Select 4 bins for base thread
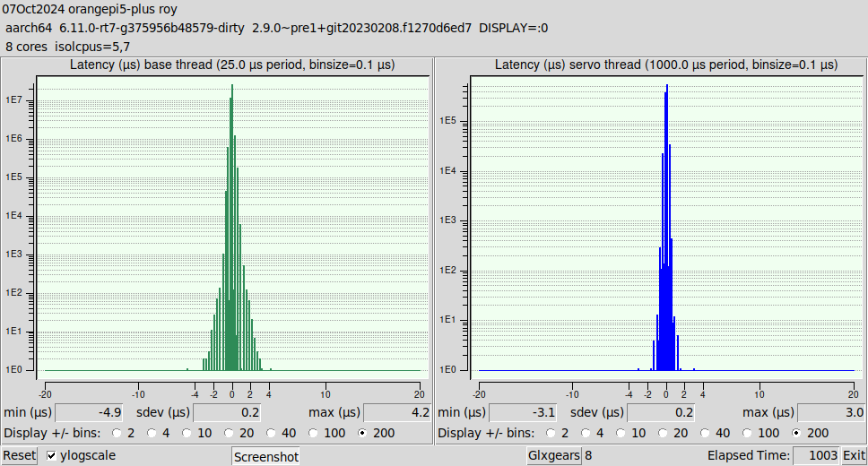Screen dimensions: 868x466 (x=152, y=433)
